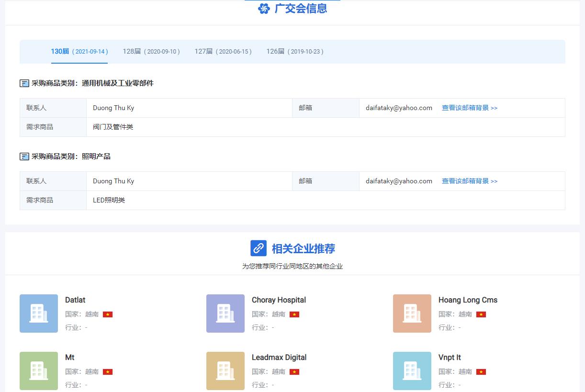Screen dimensions: 585x392
Task: Switch to the 127届 (2020-06-15) tab
Action: pyautogui.click(x=223, y=51)
